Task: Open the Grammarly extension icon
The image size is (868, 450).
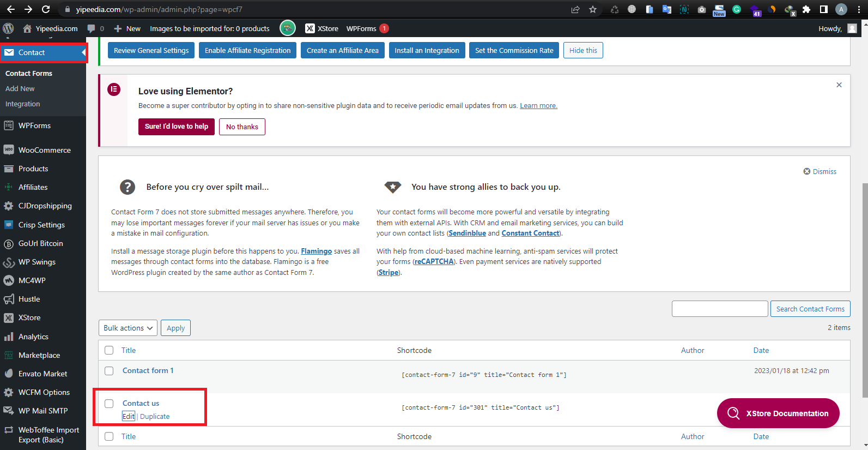Action: coord(737,9)
